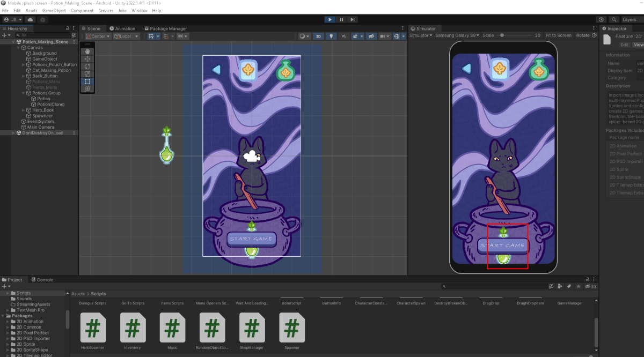Toggle 2D view mode in Scene view
644x357 pixels.
(317, 36)
